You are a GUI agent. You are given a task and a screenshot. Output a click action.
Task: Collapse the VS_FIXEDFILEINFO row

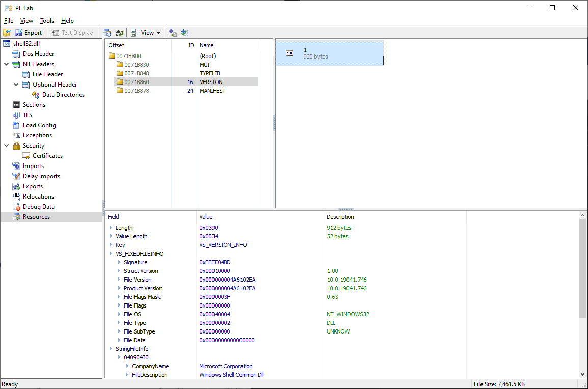(x=111, y=254)
